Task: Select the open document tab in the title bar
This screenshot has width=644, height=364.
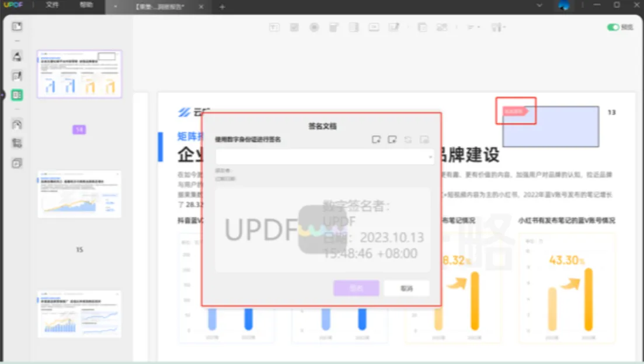Action: tap(160, 6)
